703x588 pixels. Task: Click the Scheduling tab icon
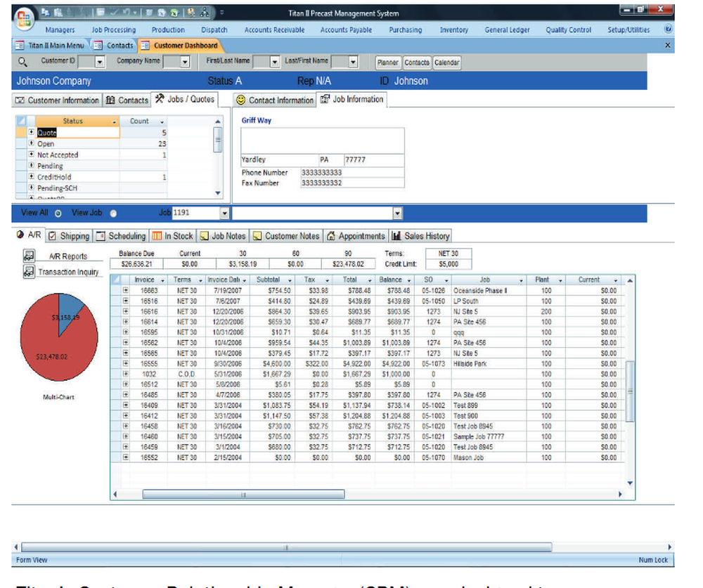[x=101, y=236]
